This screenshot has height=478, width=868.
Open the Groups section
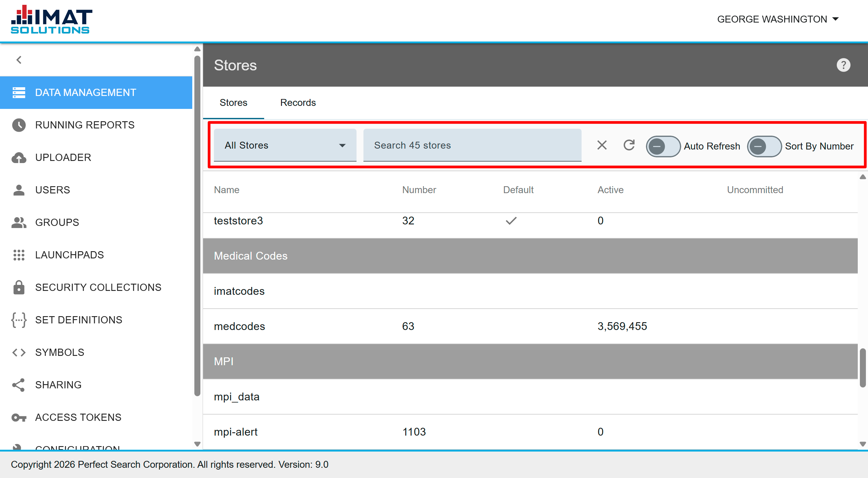coord(96,223)
